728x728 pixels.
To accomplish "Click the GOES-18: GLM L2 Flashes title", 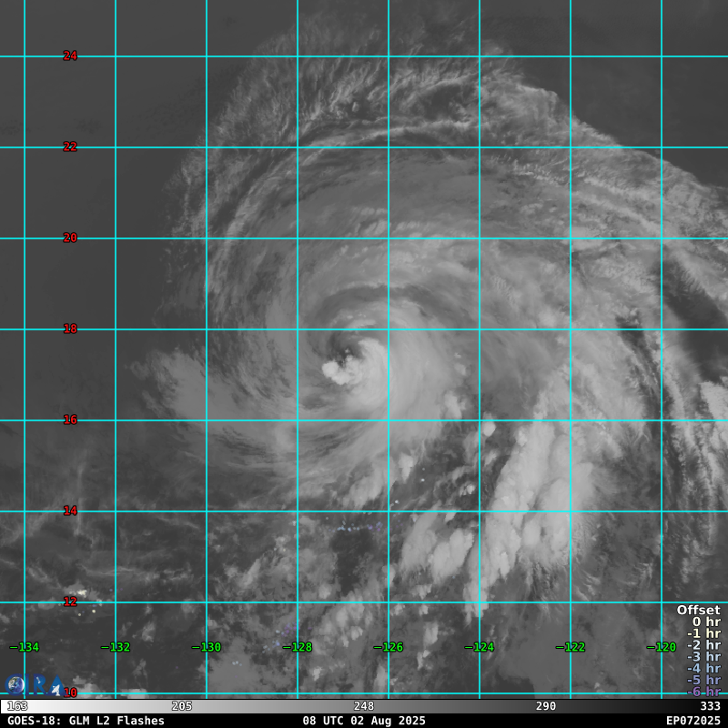I will point(86,721).
